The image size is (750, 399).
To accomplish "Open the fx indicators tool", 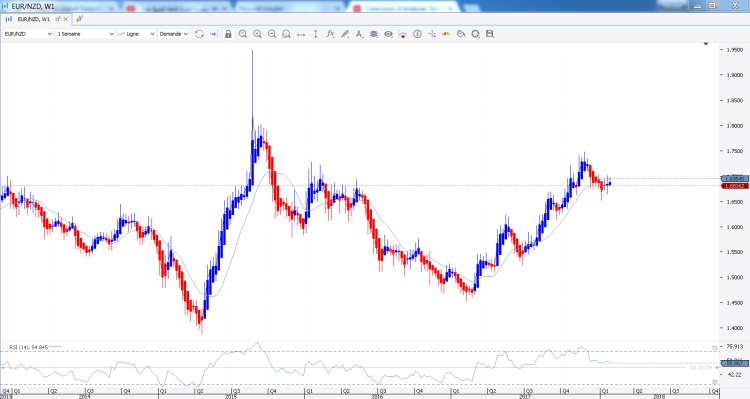I will click(330, 34).
